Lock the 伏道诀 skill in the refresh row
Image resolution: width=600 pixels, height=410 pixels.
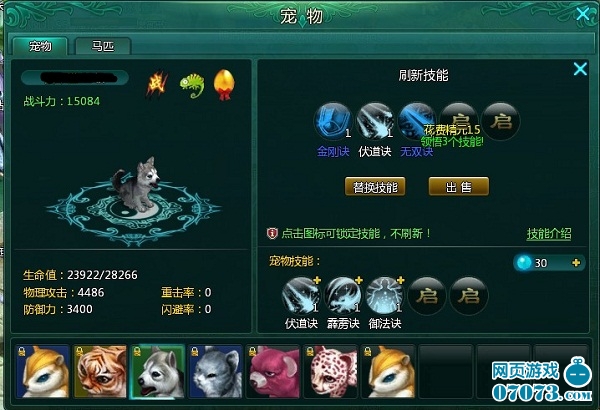click(x=375, y=121)
